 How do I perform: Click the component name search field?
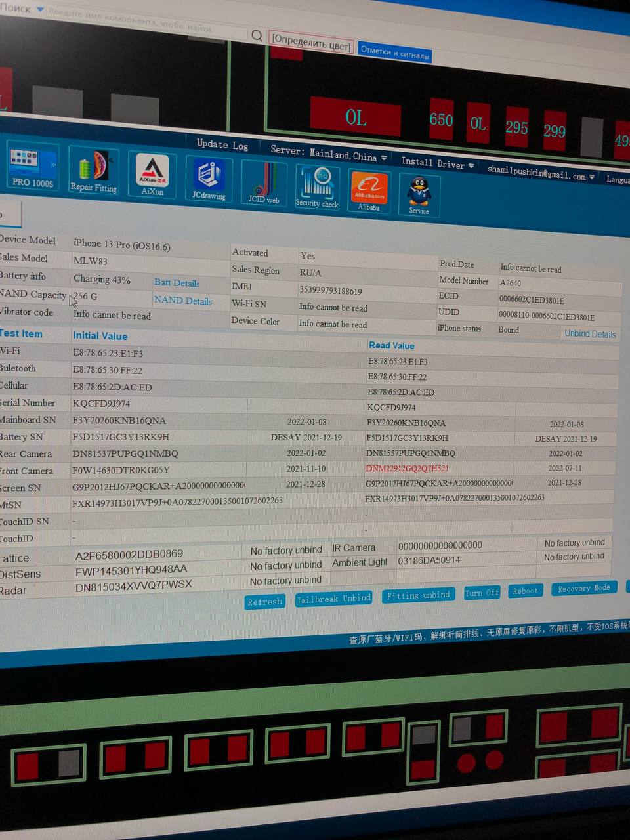coord(148,23)
